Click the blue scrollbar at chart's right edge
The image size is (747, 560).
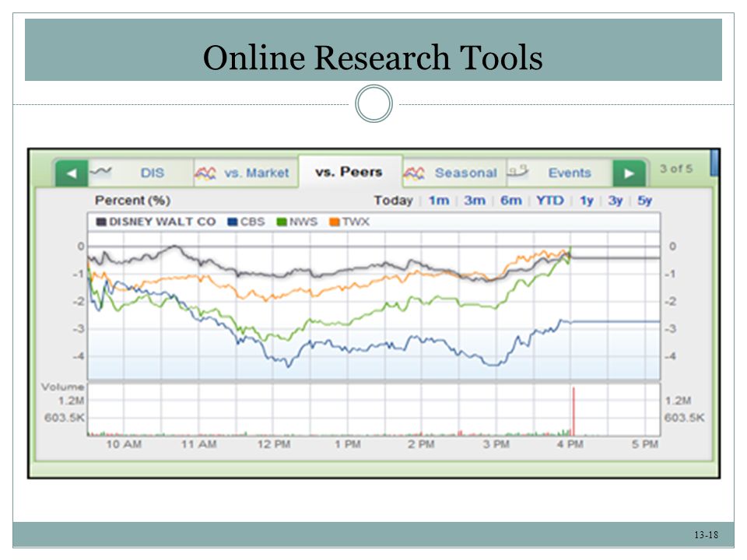[x=714, y=163]
